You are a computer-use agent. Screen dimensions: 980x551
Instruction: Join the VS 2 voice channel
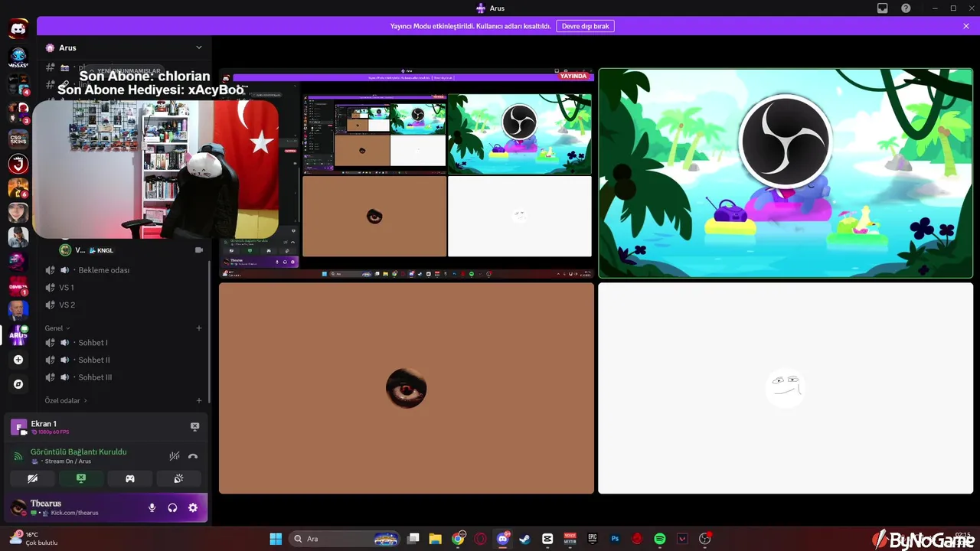pyautogui.click(x=123, y=305)
